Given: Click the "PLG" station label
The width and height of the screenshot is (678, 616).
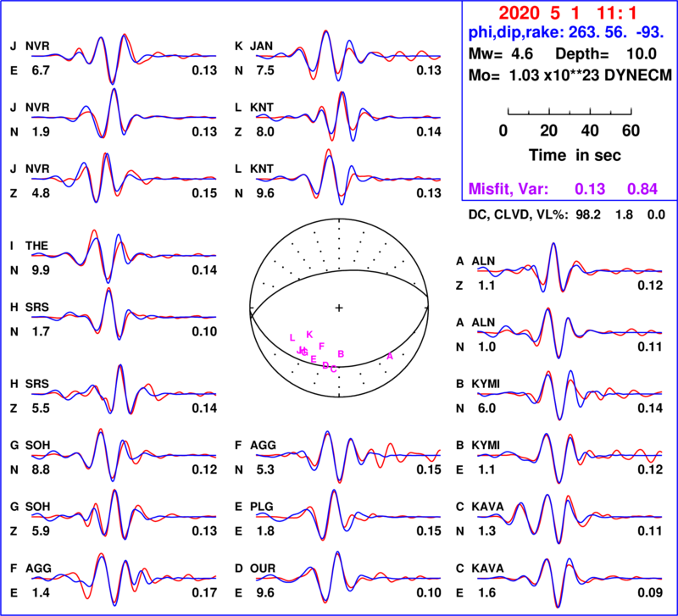Looking at the screenshot, I should [262, 506].
